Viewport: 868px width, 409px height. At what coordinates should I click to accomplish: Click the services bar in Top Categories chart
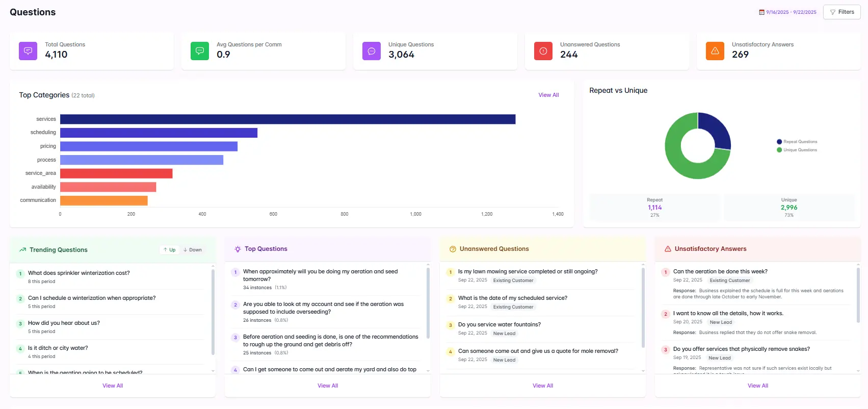point(287,119)
